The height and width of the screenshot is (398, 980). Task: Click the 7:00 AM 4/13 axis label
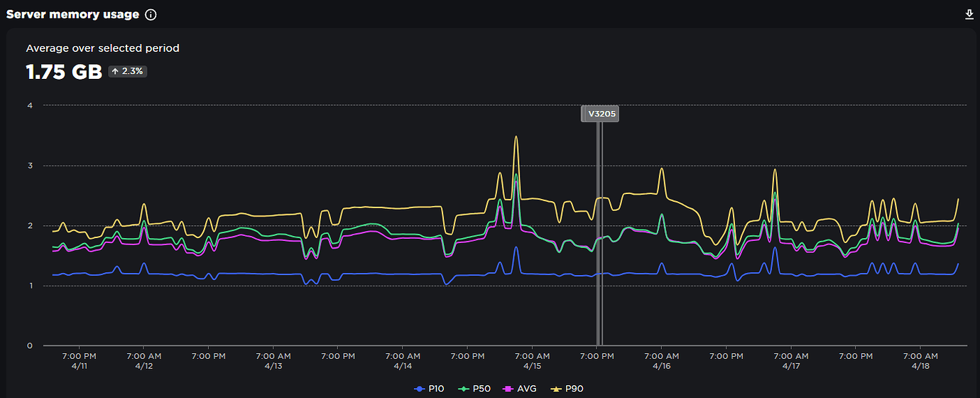point(273,360)
